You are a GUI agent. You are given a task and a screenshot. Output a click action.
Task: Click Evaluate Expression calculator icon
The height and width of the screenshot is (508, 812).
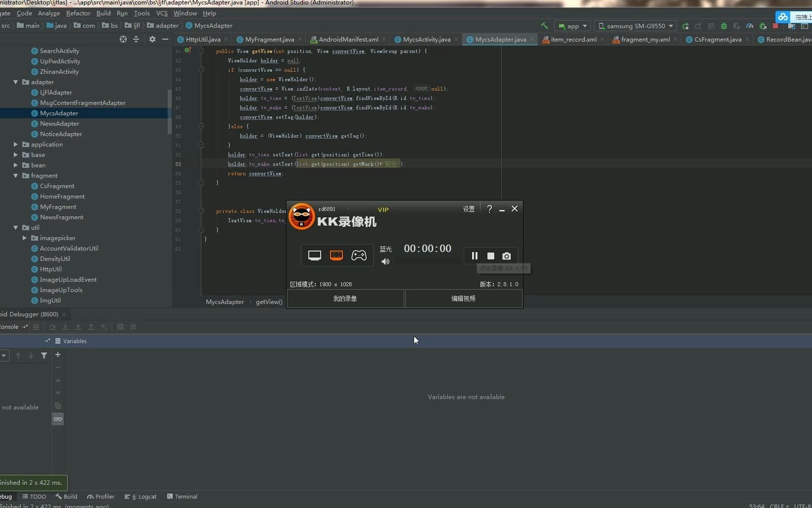tap(120, 327)
